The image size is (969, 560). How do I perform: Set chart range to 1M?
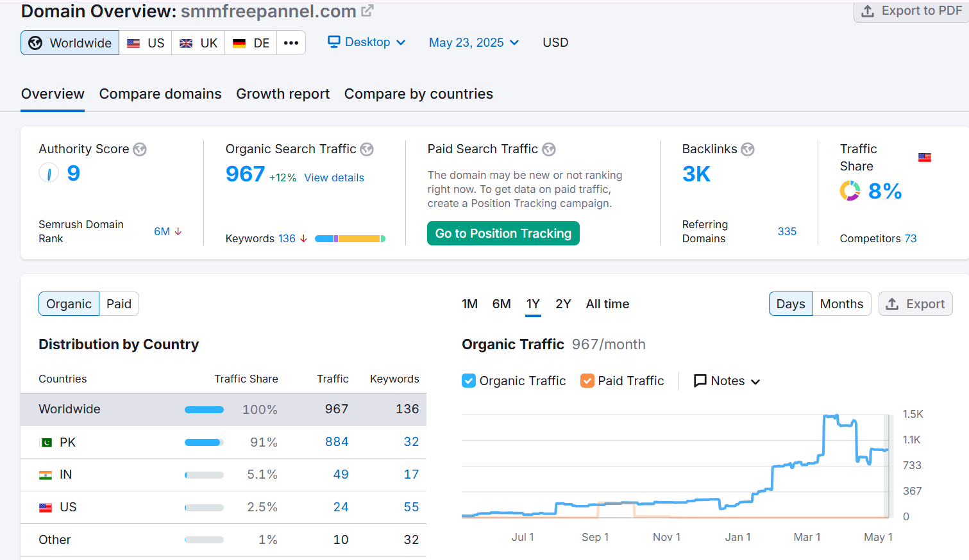[x=469, y=304]
